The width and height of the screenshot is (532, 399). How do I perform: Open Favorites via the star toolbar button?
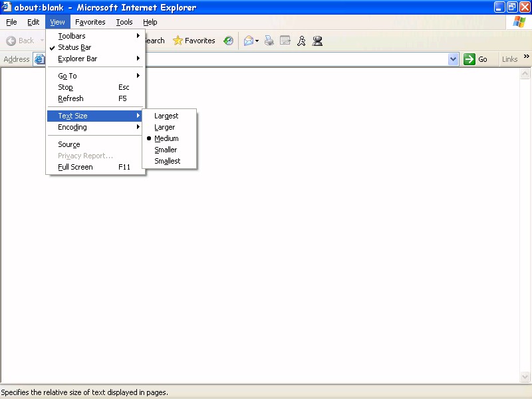(x=194, y=41)
